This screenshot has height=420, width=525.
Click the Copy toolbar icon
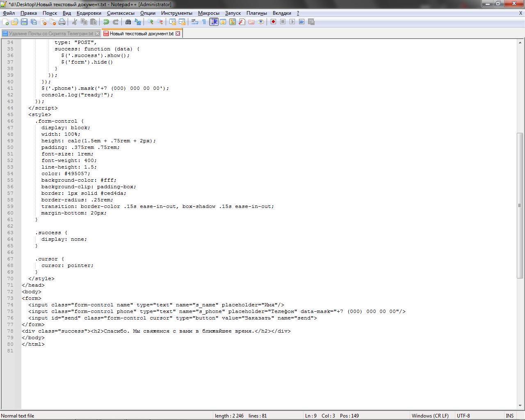click(x=84, y=22)
